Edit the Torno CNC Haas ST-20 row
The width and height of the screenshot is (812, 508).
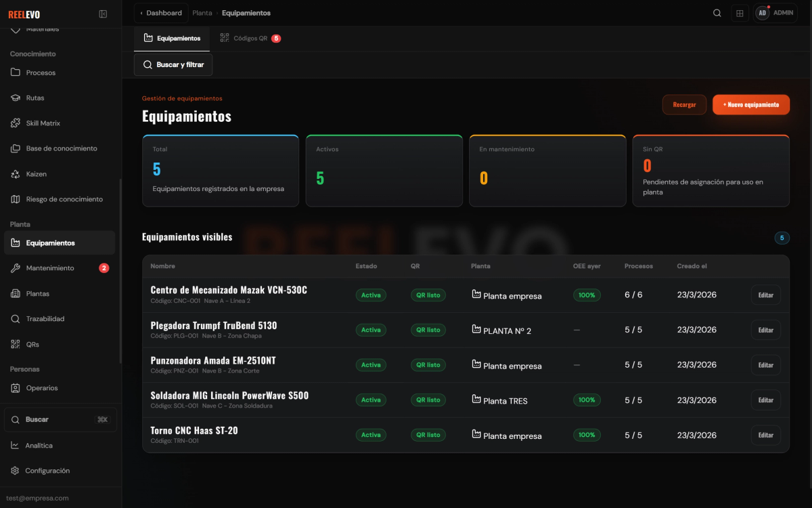pos(765,435)
